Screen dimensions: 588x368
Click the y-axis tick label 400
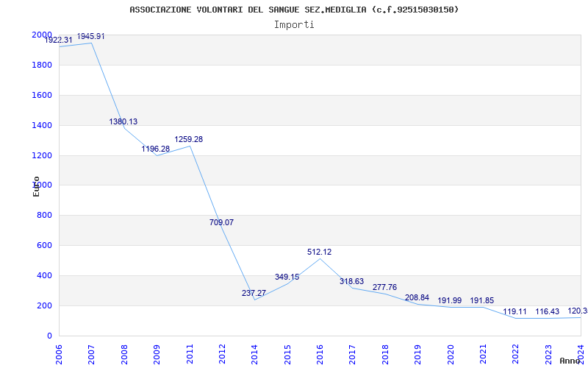[45, 275]
